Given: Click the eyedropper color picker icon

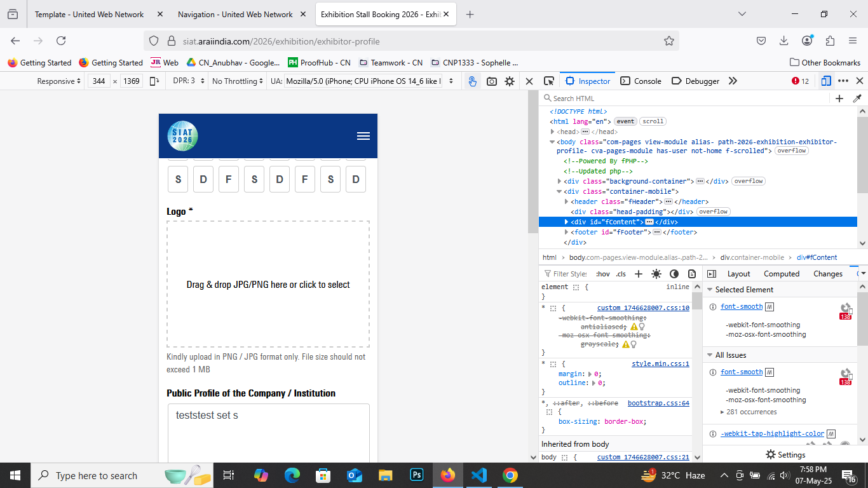Looking at the screenshot, I should 857,98.
